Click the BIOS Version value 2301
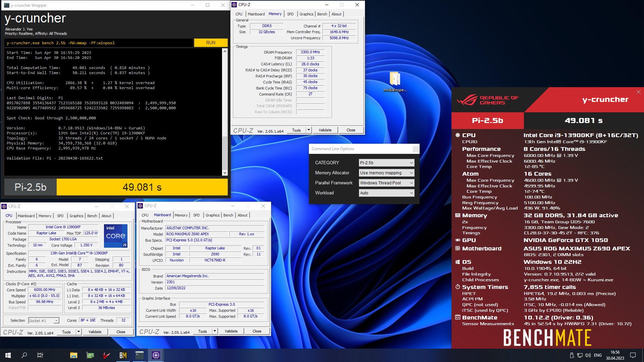644x362 pixels. (215, 282)
